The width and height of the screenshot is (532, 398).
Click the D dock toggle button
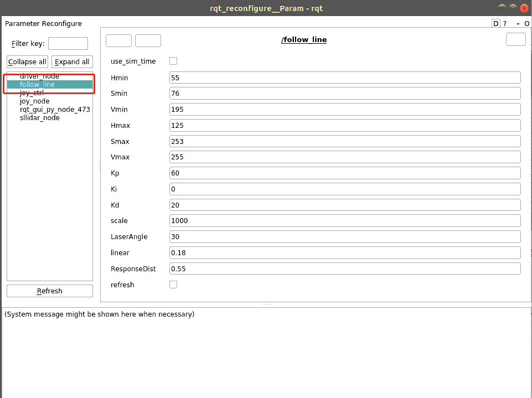(x=495, y=23)
